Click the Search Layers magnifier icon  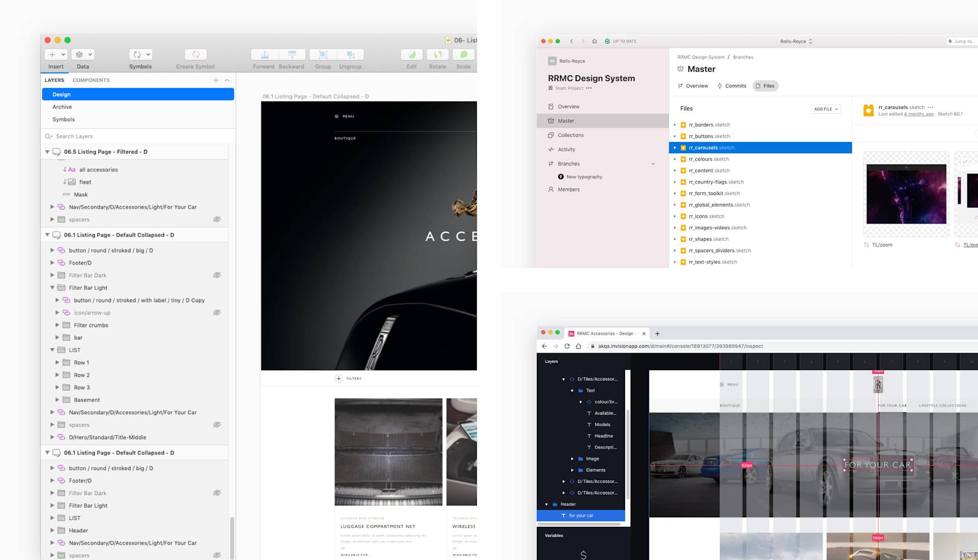click(x=48, y=136)
